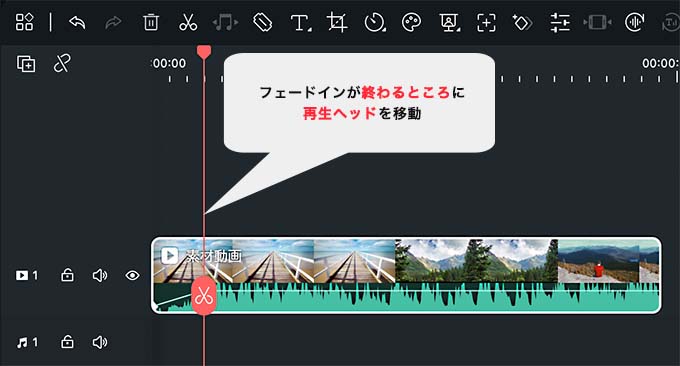Open the color palette tool
The height and width of the screenshot is (366, 680).
[x=411, y=22]
